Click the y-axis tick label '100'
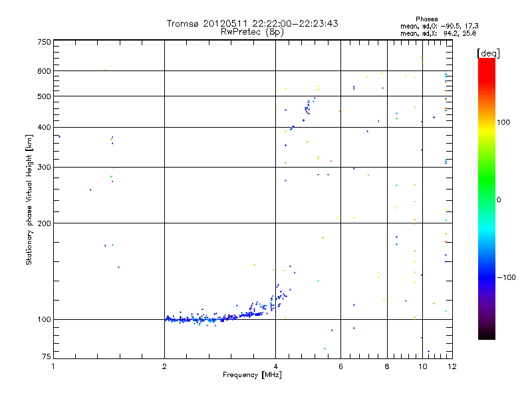The height and width of the screenshot is (399, 532). (44, 319)
